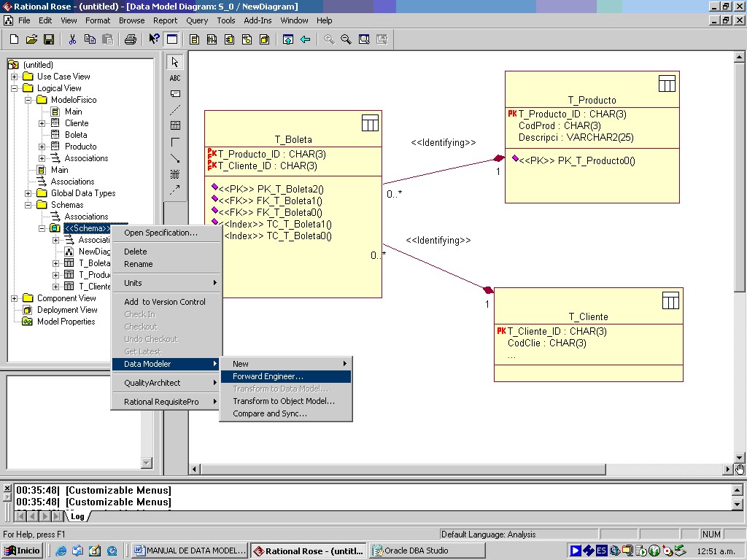
Task: Open Browse Component Diagram toolbar icon
Action: [x=229, y=39]
